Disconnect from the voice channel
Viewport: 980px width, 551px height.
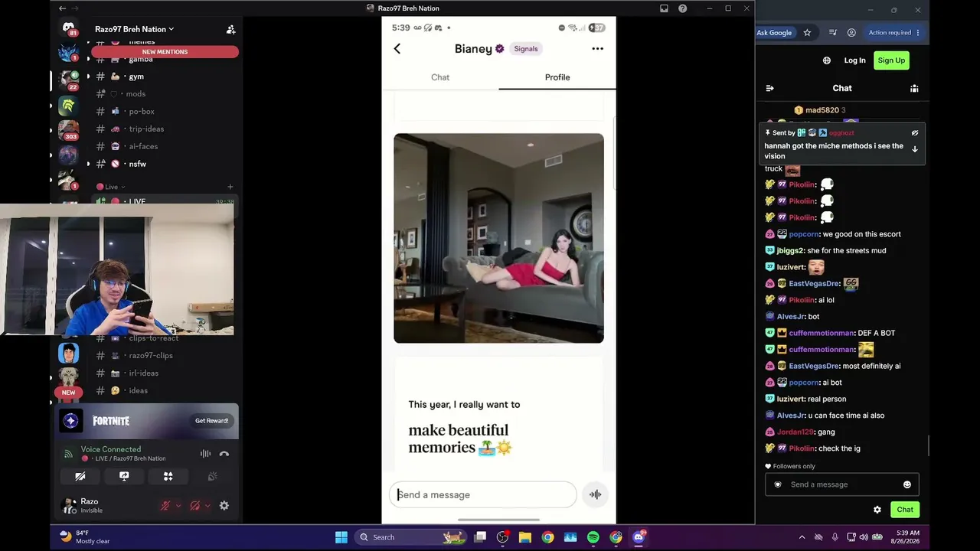[x=224, y=454]
